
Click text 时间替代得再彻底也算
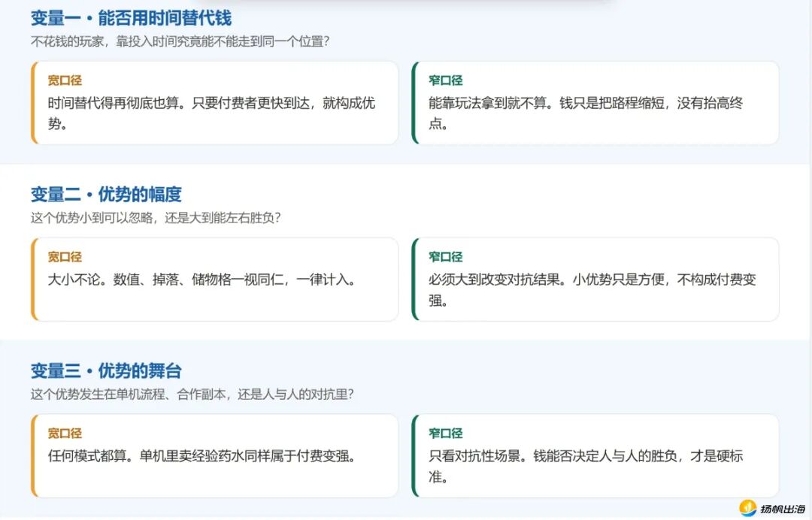pos(113,103)
